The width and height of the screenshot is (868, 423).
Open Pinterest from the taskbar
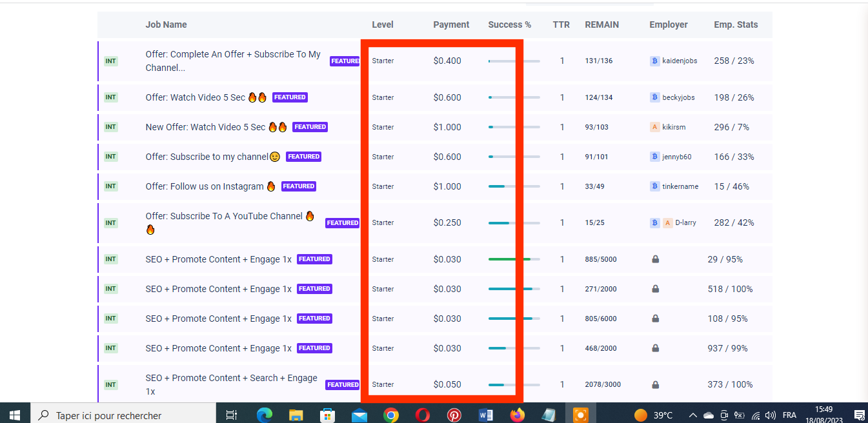[454, 415]
